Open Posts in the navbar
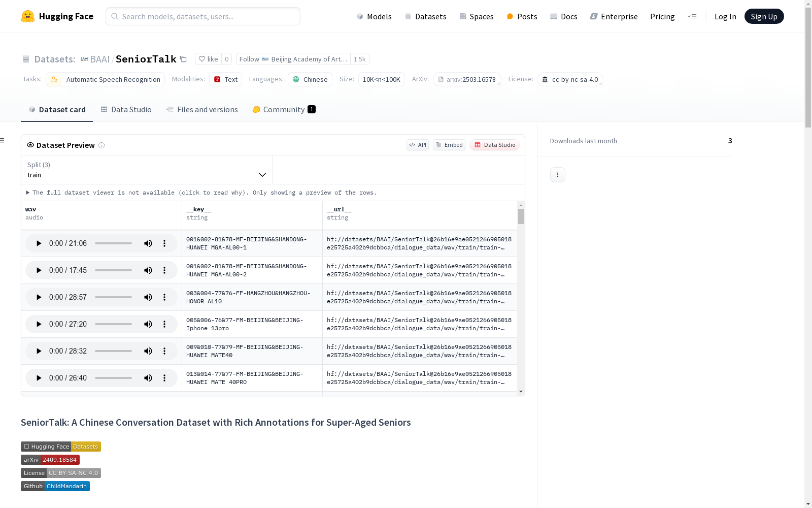 [x=522, y=16]
